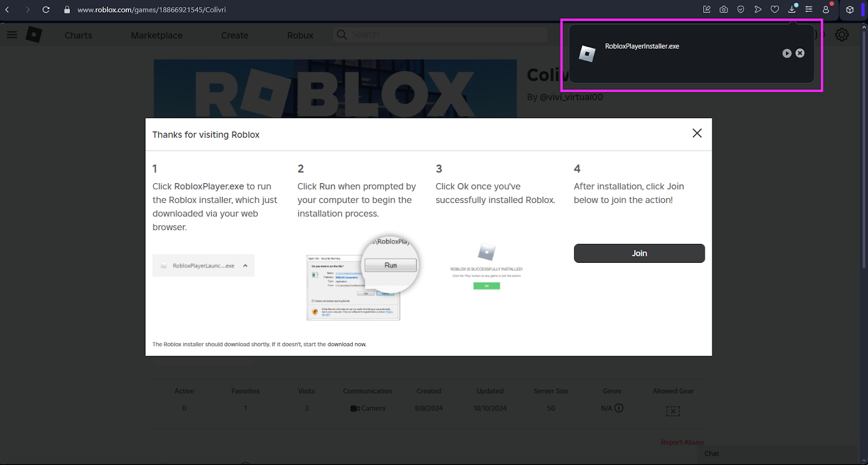Open the send arrow icon in toolbar

pyautogui.click(x=758, y=9)
